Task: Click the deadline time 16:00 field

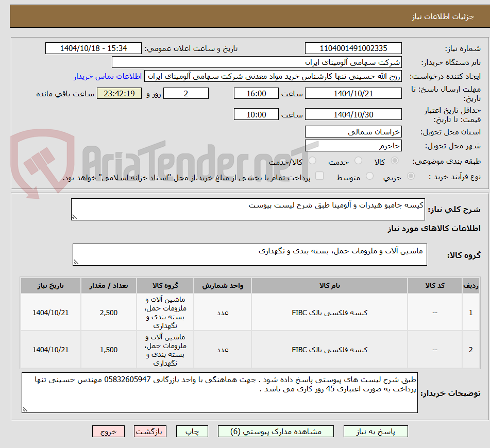Action: pos(256,93)
